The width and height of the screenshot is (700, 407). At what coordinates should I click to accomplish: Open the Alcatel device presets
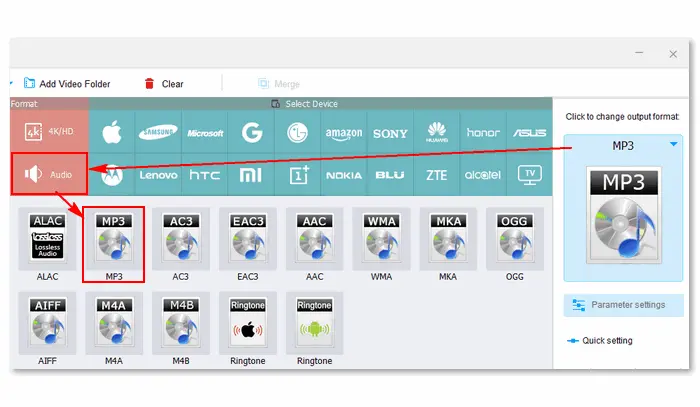tap(483, 175)
